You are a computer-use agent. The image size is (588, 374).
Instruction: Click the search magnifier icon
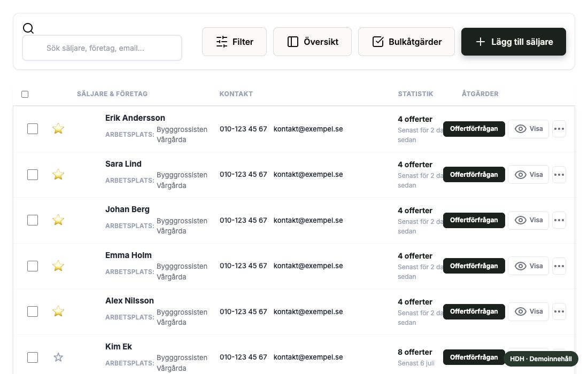click(x=28, y=28)
